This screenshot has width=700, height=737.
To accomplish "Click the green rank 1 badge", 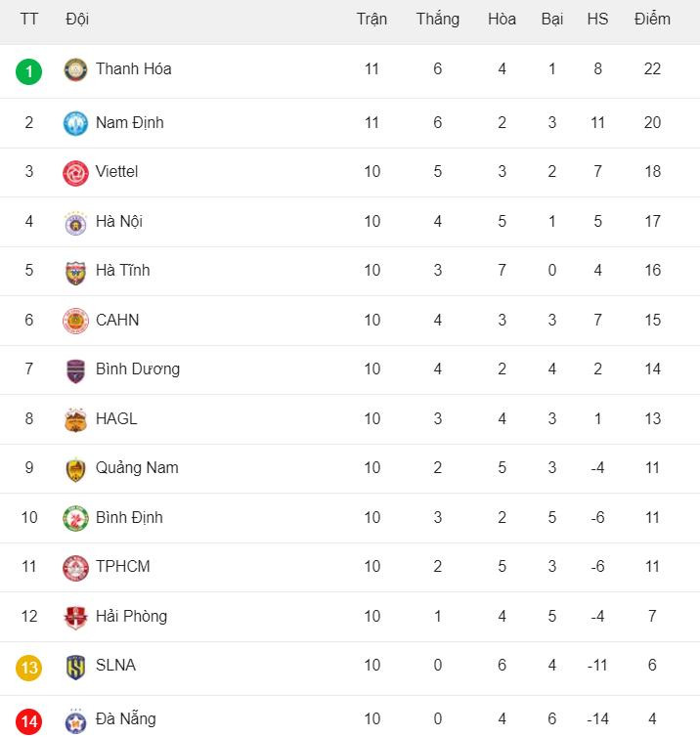I will (29, 70).
